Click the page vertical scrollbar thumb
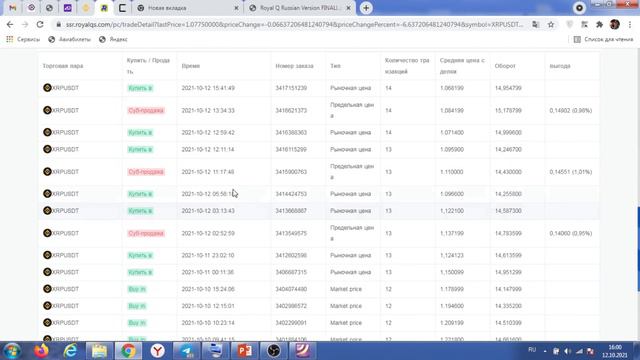The width and height of the screenshot is (640, 360). pyautogui.click(x=638, y=249)
